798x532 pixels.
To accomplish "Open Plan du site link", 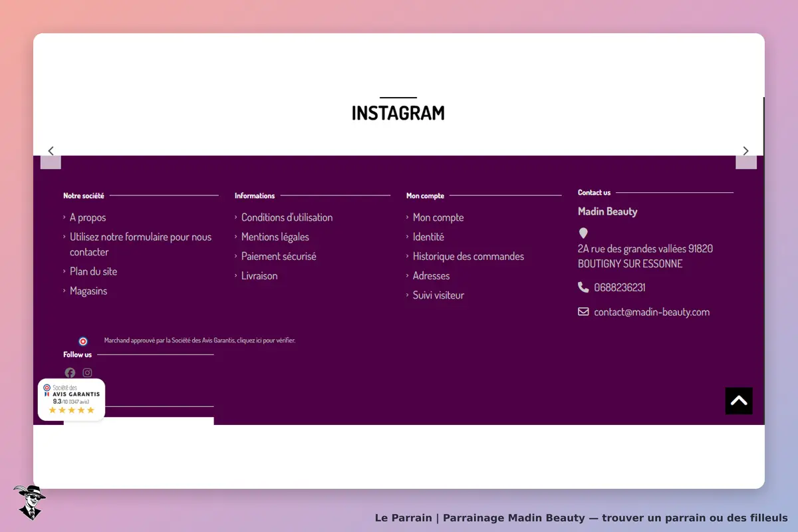I will [x=93, y=271].
